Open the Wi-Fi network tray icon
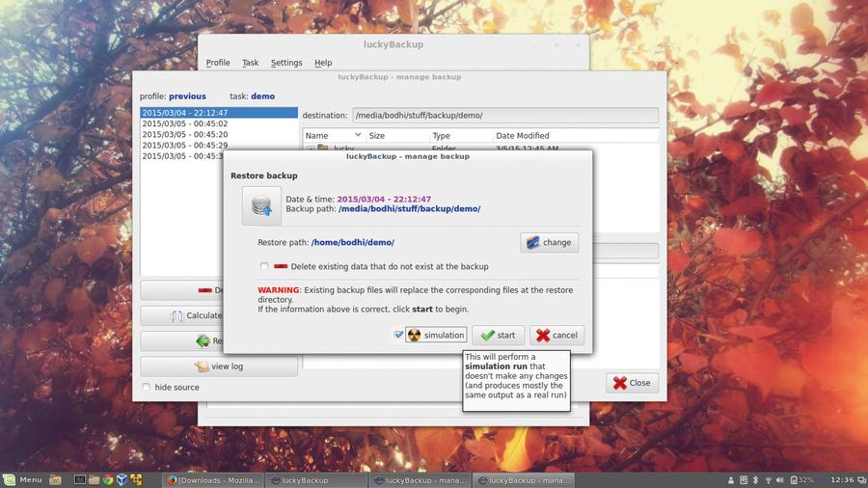The width and height of the screenshot is (868, 488). 768,480
